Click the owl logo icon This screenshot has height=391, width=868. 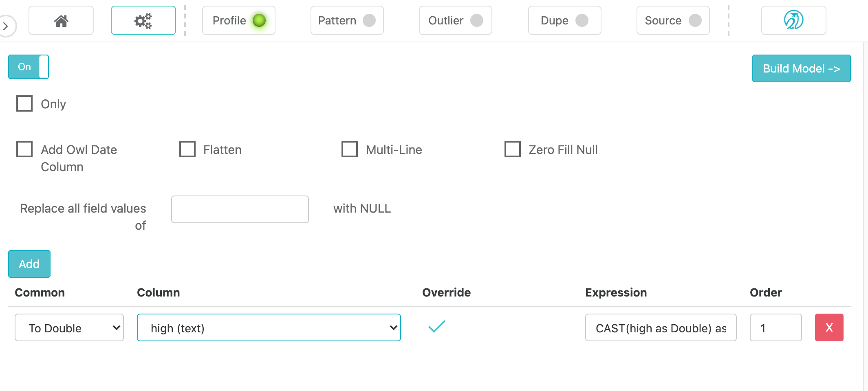(x=793, y=20)
